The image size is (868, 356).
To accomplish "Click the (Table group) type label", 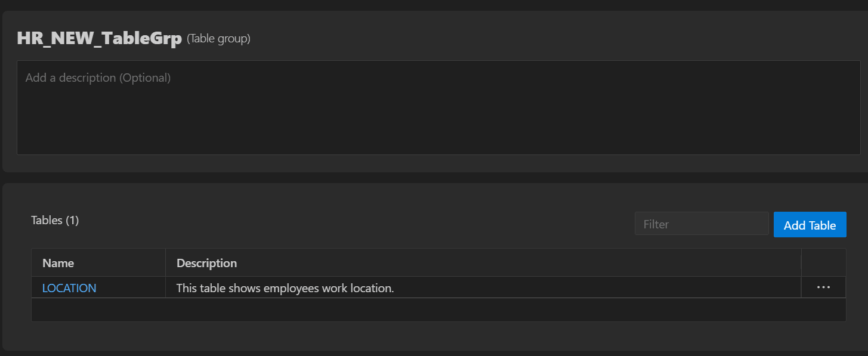I will click(x=218, y=39).
